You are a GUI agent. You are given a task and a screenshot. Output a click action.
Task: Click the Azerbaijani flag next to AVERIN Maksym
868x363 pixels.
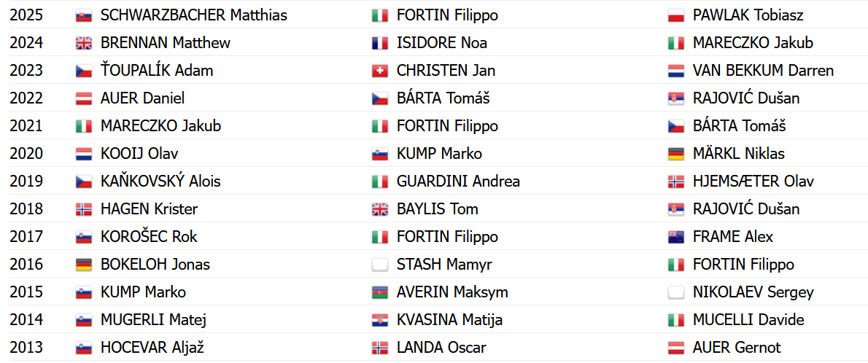pyautogui.click(x=379, y=292)
